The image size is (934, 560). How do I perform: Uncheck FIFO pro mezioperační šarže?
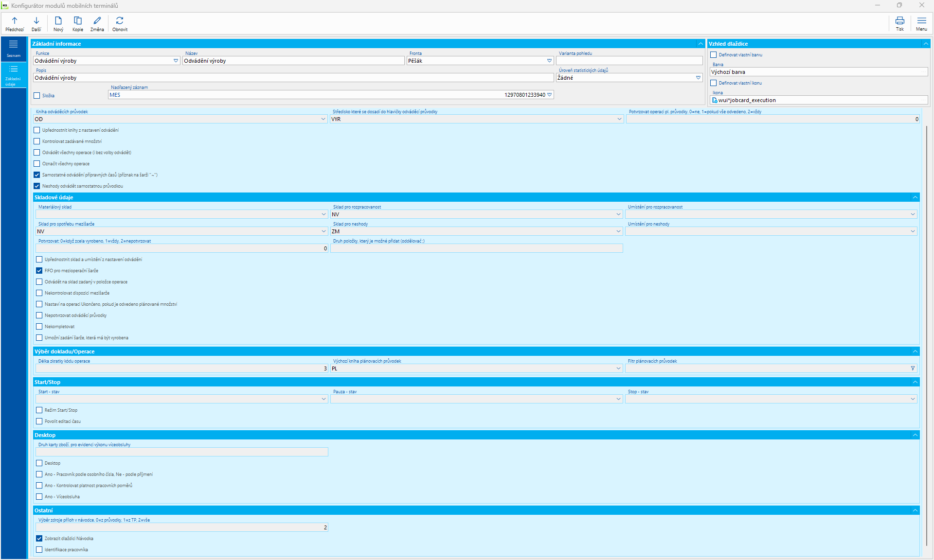[x=39, y=271]
